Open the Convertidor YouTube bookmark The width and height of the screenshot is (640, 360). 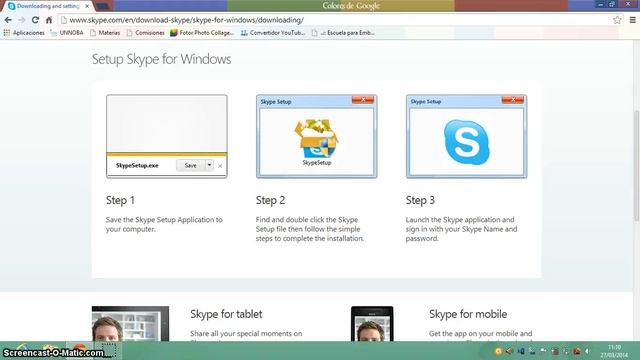(273, 33)
